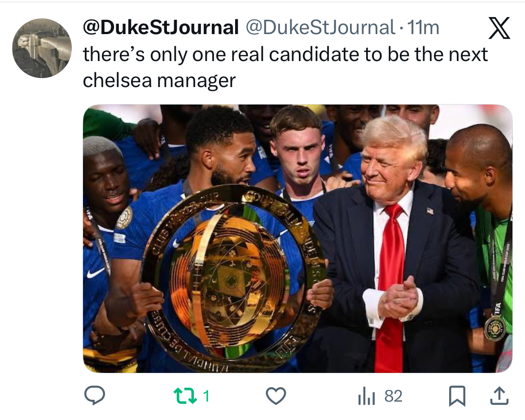Click the words "chelsea manager" in the post
This screenshot has height=420, width=525.
tap(159, 80)
